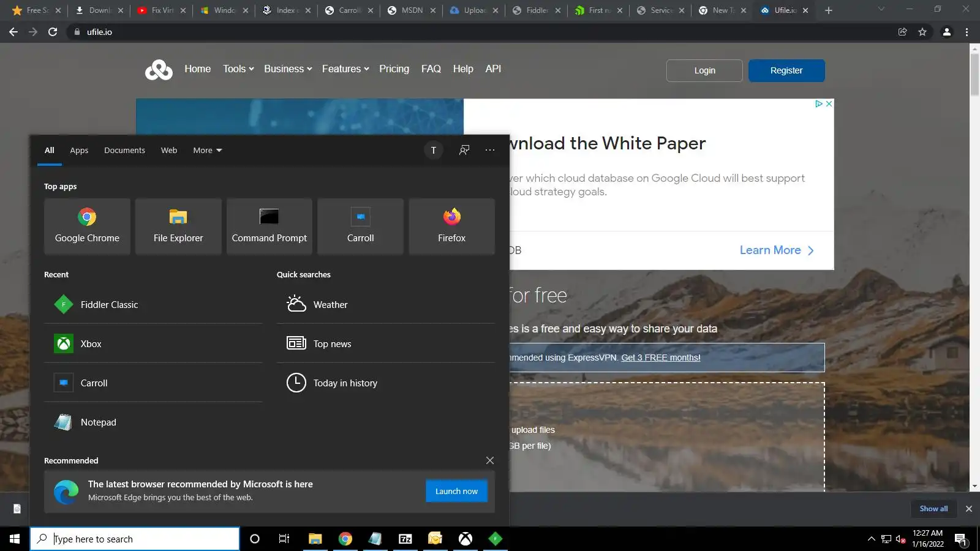
Task: Click Show all in the downloads bar
Action: (x=933, y=509)
